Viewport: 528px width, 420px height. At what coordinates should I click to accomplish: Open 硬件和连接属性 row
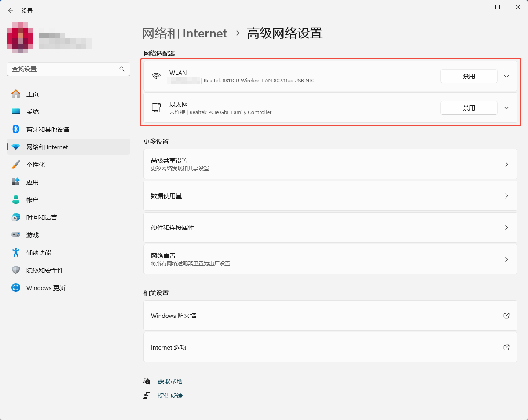point(330,228)
